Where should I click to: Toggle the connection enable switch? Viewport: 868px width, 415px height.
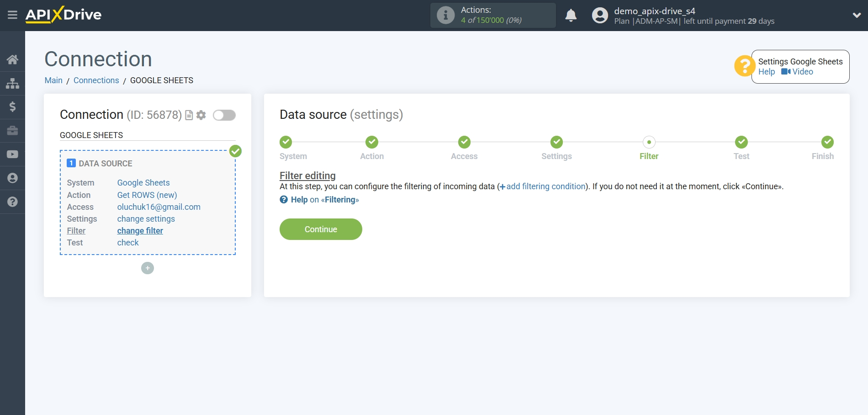click(x=224, y=115)
